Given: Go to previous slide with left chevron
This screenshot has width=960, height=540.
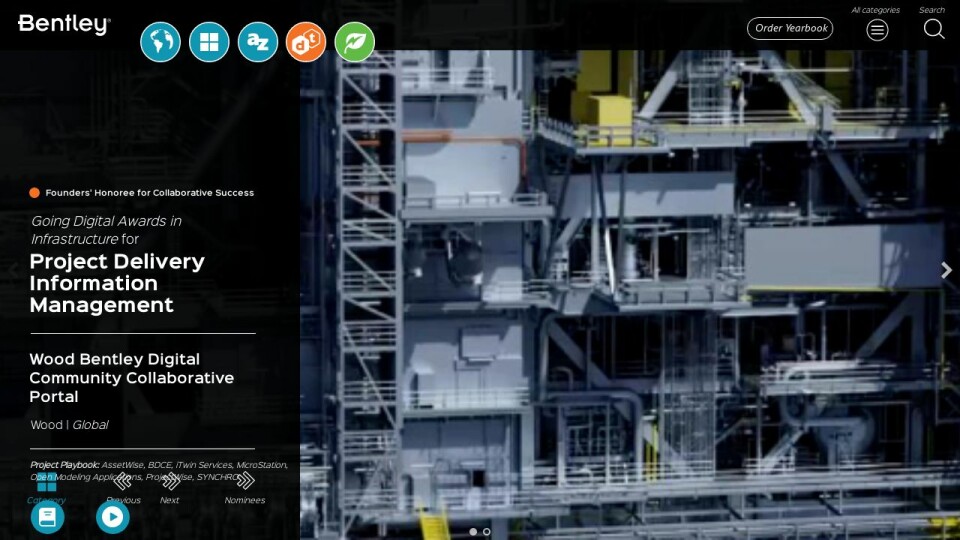Looking at the screenshot, I should 13,270.
